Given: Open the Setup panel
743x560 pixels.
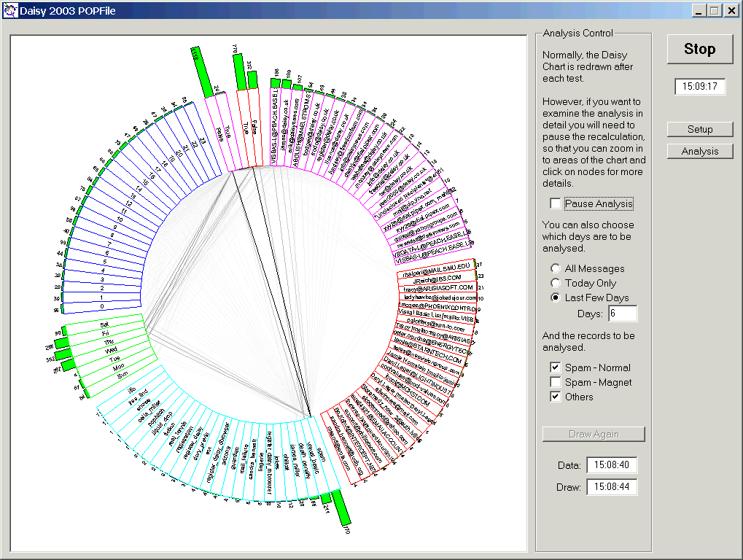Looking at the screenshot, I should pos(700,129).
